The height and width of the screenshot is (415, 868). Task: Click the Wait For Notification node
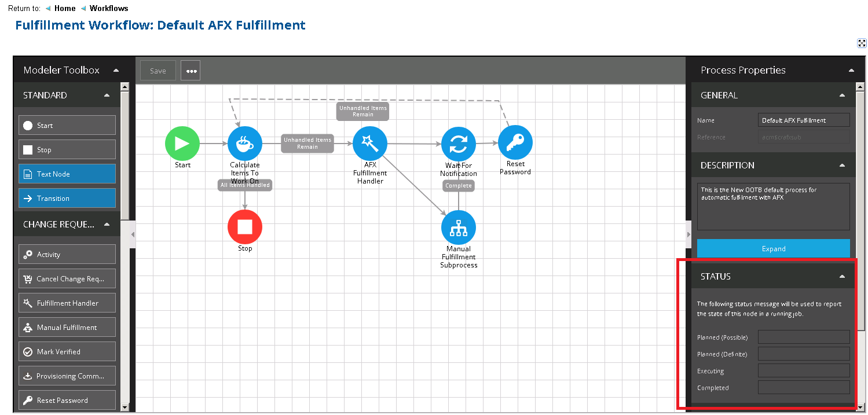459,144
